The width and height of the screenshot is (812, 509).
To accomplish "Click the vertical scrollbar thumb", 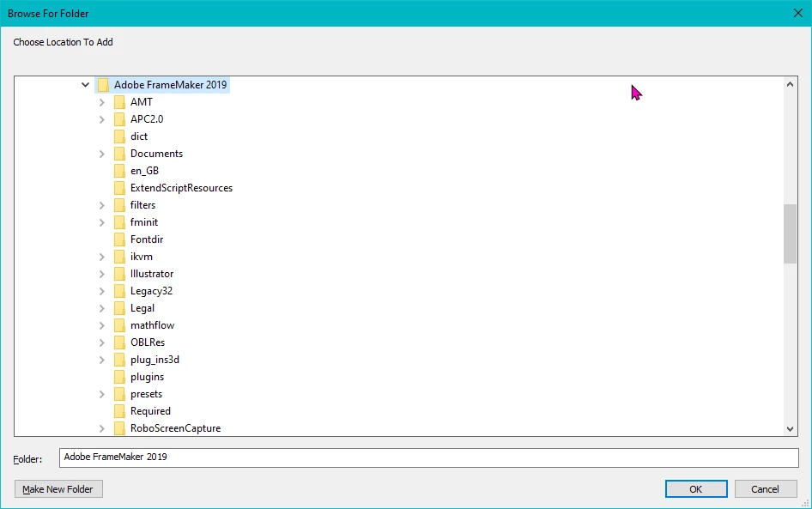I will [790, 233].
